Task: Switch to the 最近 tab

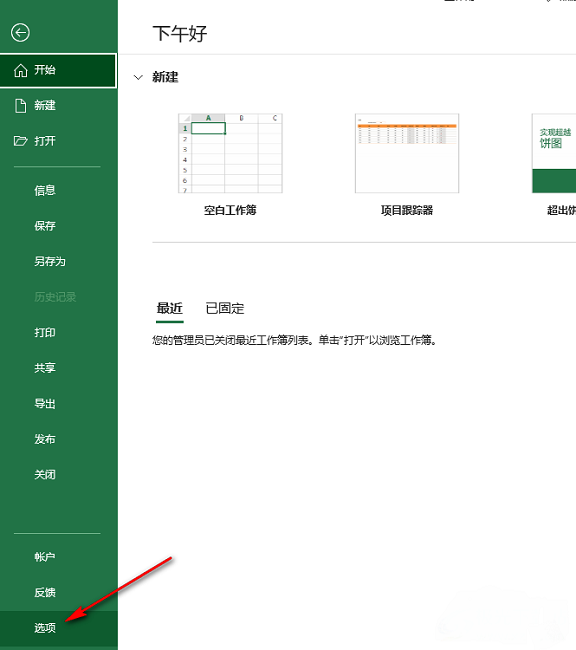Action: tap(170, 308)
